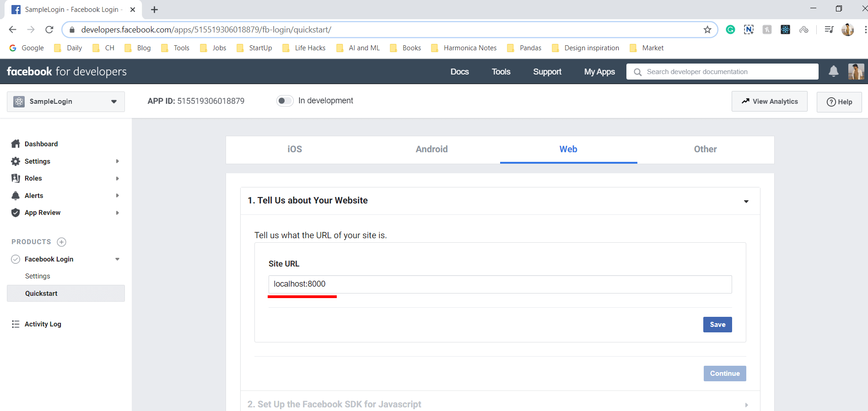Open the SampleLogin app selector dropdown
This screenshot has width=868, height=411.
click(x=66, y=101)
